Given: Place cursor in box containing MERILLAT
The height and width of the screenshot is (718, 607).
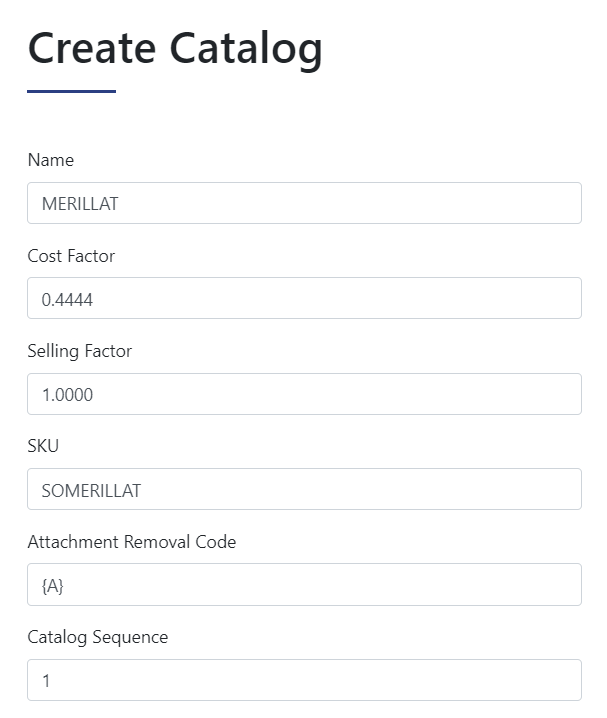Looking at the screenshot, I should coord(304,203).
